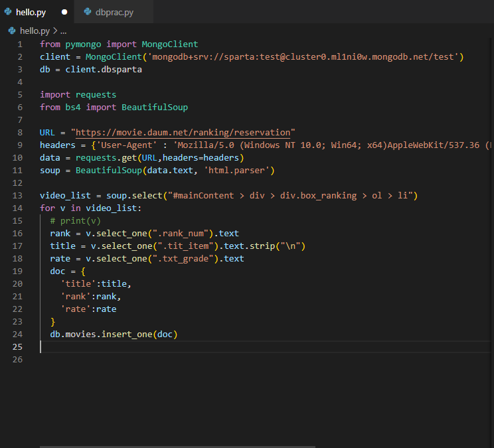Click the Python icon on hello.py tab

[8, 12]
